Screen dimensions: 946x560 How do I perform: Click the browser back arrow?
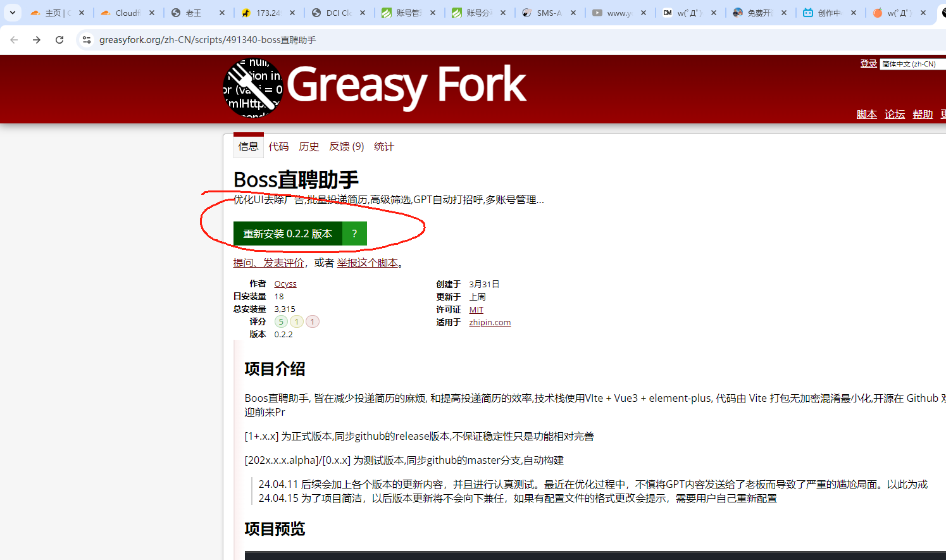pos(14,40)
